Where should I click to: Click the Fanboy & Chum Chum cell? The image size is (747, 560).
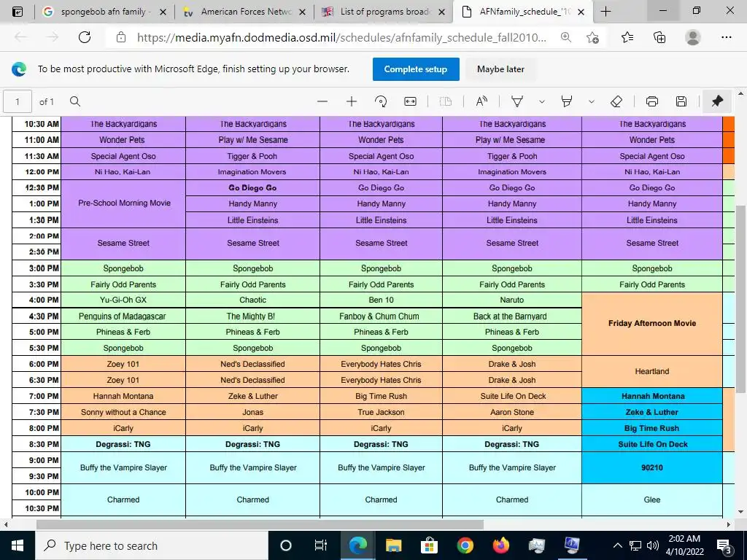tap(381, 316)
